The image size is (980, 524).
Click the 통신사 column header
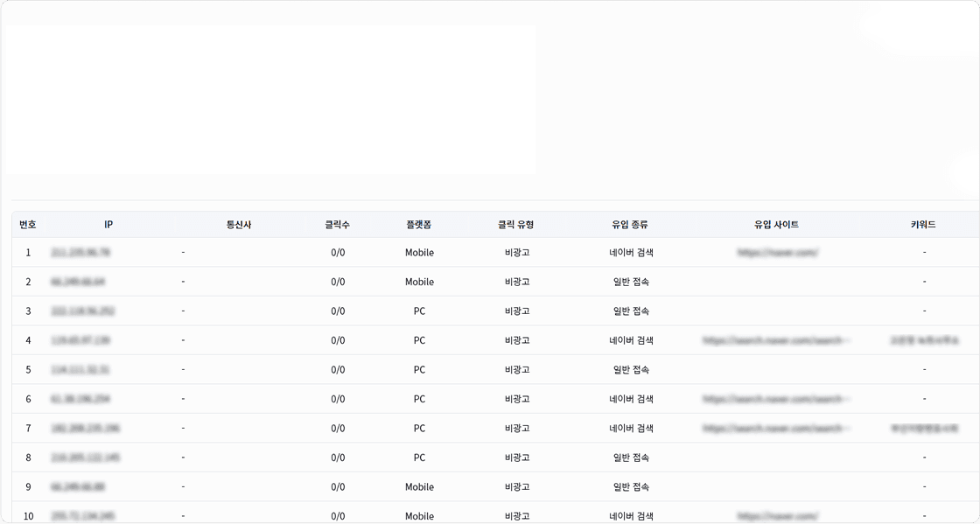point(239,225)
